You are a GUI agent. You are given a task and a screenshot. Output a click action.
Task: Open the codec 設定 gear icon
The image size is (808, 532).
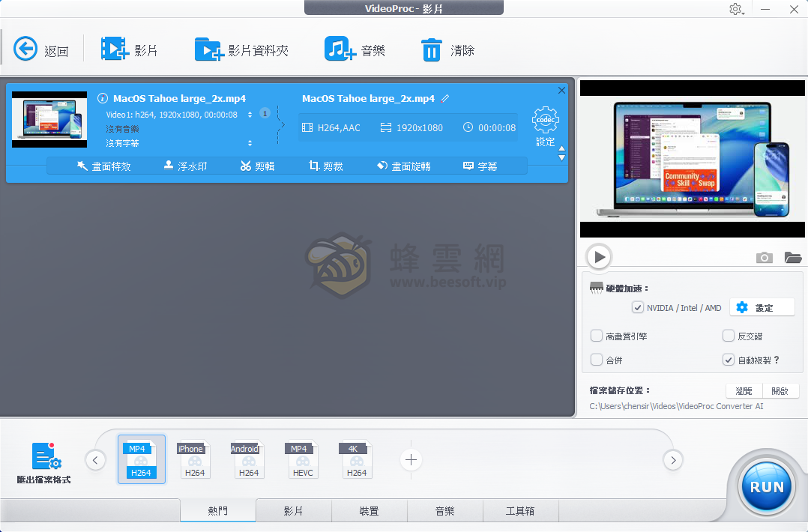point(545,120)
